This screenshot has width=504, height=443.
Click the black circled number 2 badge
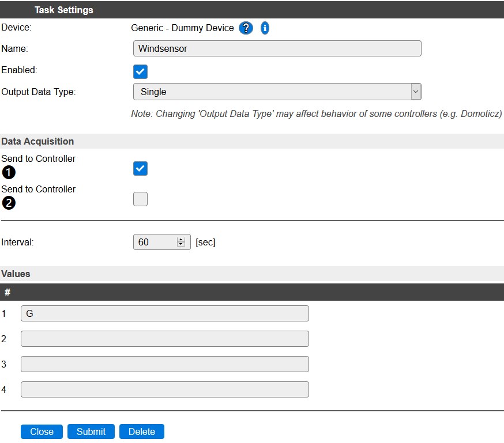(x=9, y=203)
